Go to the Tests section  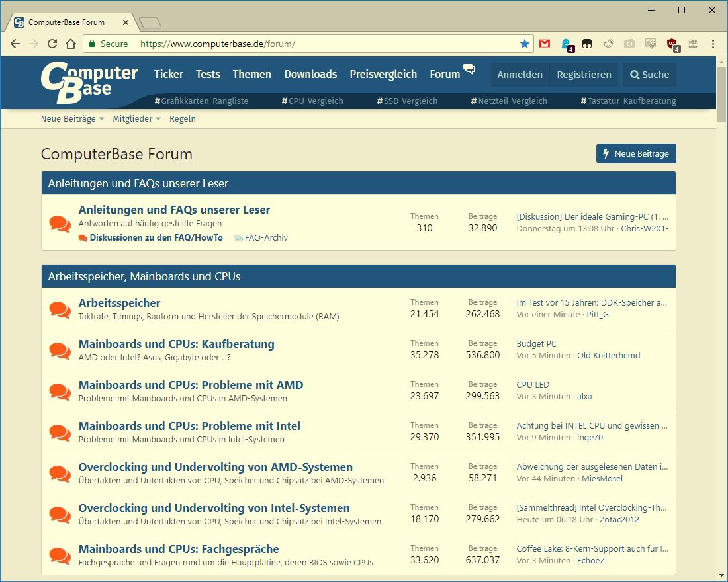coord(208,74)
